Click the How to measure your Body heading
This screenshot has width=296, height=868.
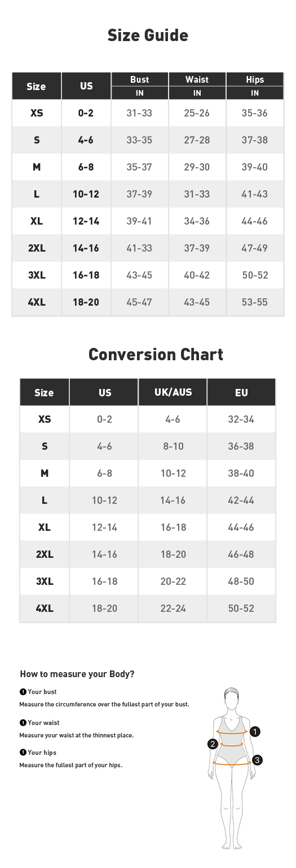coord(77,674)
